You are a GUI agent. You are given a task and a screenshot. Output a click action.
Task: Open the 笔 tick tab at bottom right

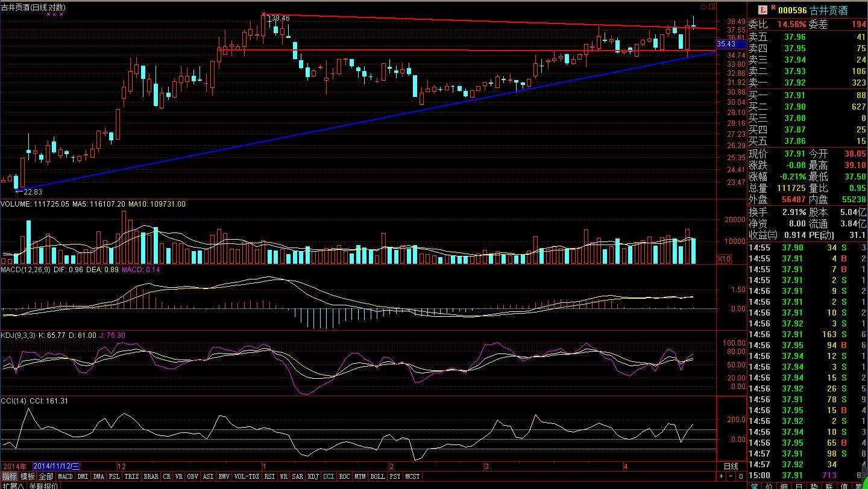pyautogui.click(x=755, y=485)
